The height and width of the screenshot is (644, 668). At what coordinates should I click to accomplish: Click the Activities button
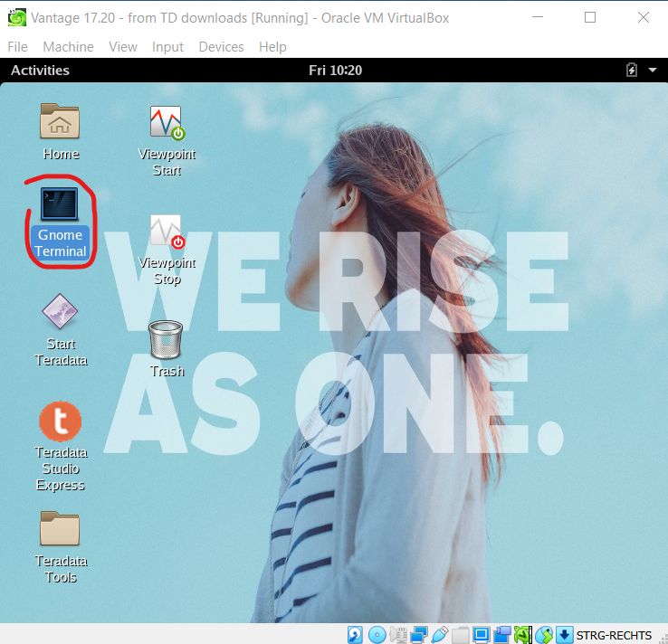pos(40,71)
